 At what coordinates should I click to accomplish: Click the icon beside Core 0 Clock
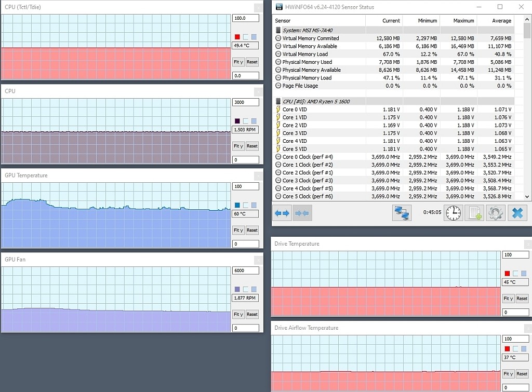click(278, 157)
